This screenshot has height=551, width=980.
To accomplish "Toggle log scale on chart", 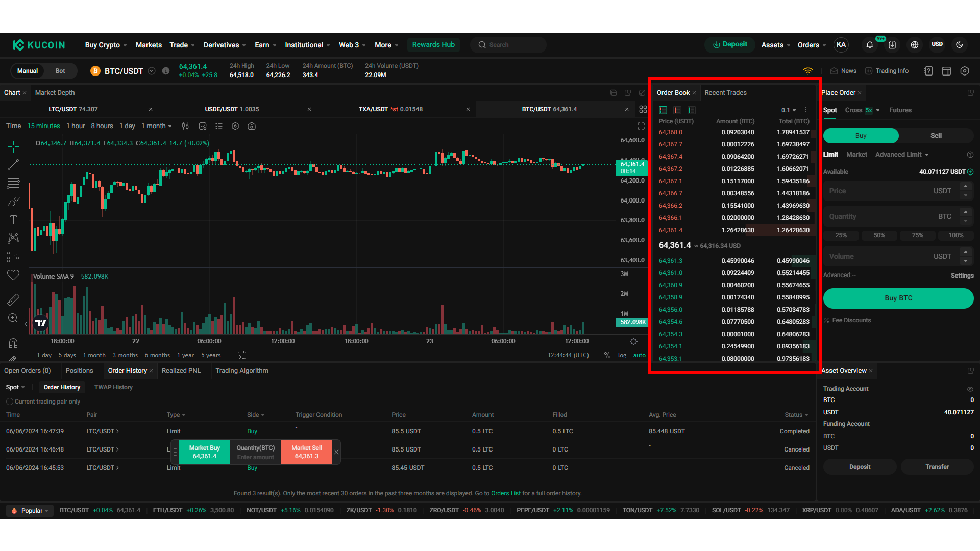I will [x=622, y=355].
